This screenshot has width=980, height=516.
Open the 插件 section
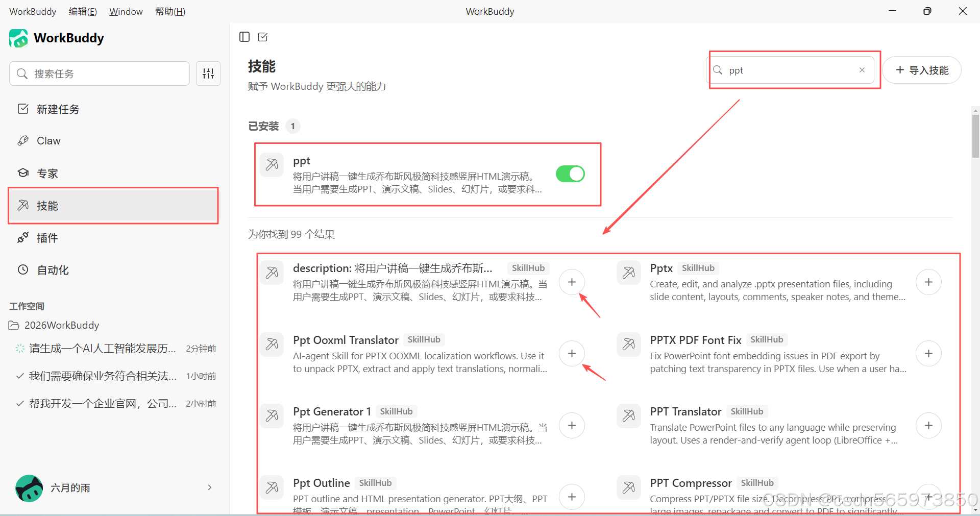coord(114,238)
